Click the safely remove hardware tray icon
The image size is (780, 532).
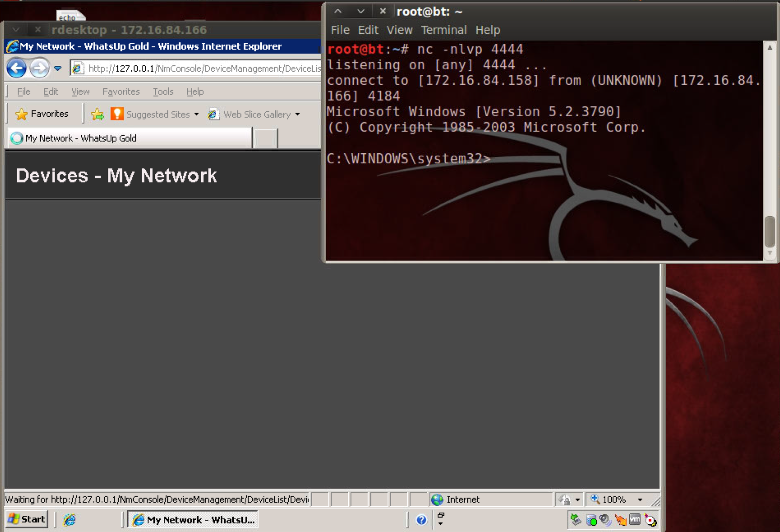576,520
